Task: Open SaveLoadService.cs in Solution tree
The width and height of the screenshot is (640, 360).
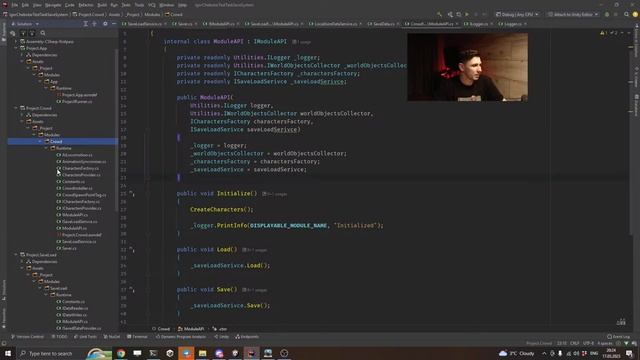Action: click(x=79, y=242)
